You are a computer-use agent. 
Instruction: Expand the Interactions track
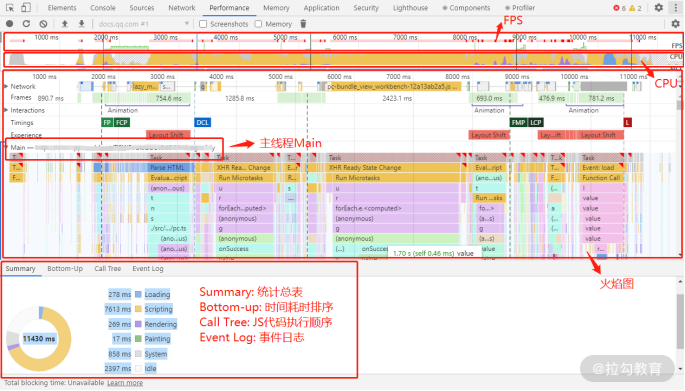pyautogui.click(x=6, y=110)
